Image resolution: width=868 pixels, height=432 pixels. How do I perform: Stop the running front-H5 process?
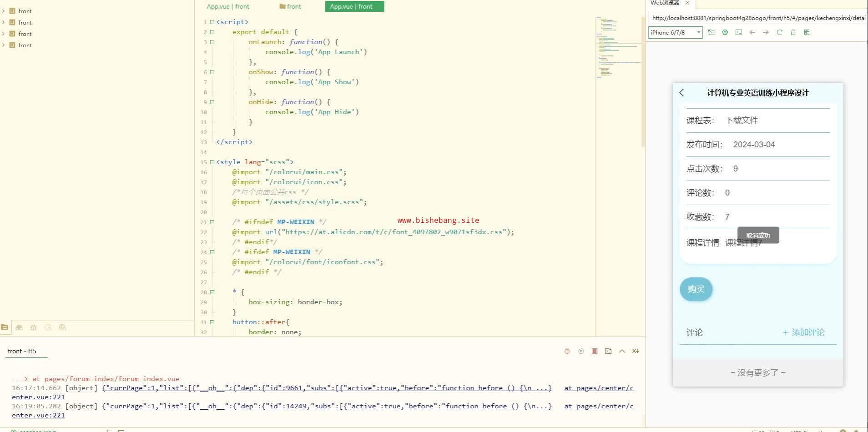594,351
